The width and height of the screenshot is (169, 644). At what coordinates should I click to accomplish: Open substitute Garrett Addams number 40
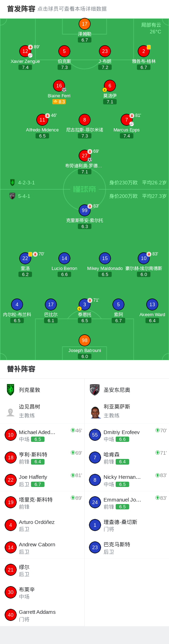42,615
